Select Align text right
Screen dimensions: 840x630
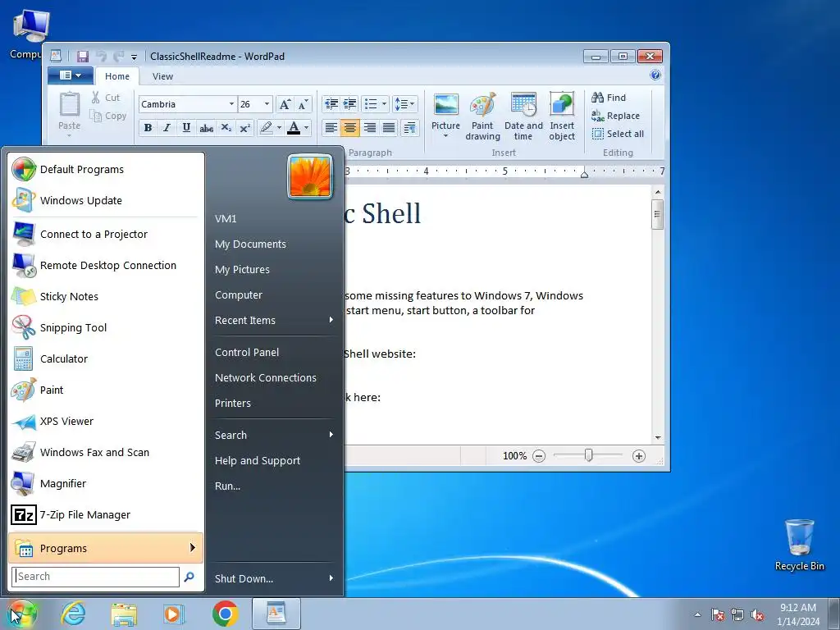pyautogui.click(x=369, y=127)
